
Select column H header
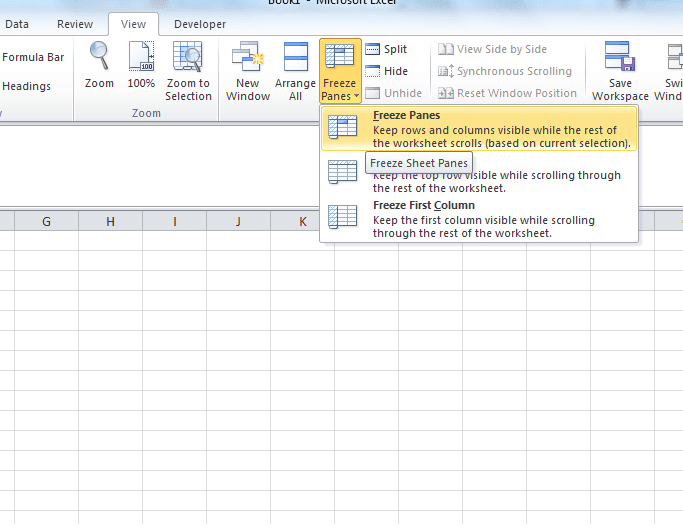pos(110,221)
